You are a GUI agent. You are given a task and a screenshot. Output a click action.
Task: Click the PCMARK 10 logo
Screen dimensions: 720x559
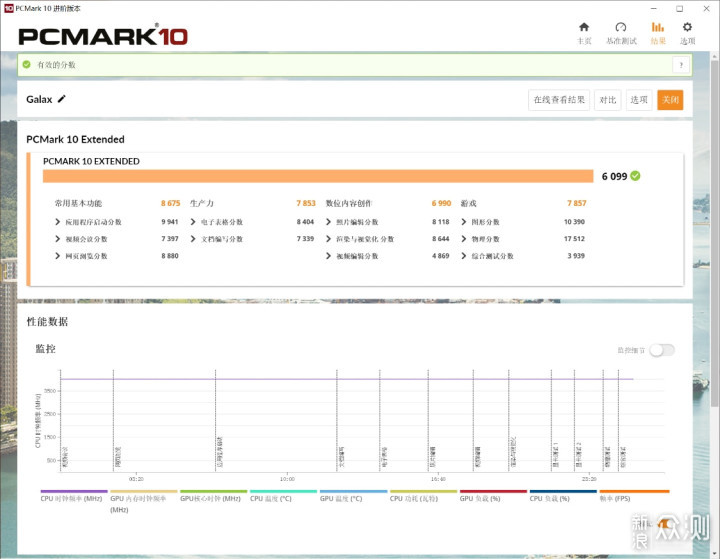tap(103, 36)
